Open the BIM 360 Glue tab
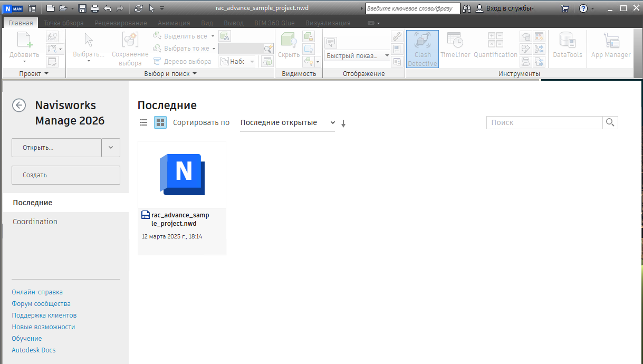The image size is (643, 364). [274, 23]
